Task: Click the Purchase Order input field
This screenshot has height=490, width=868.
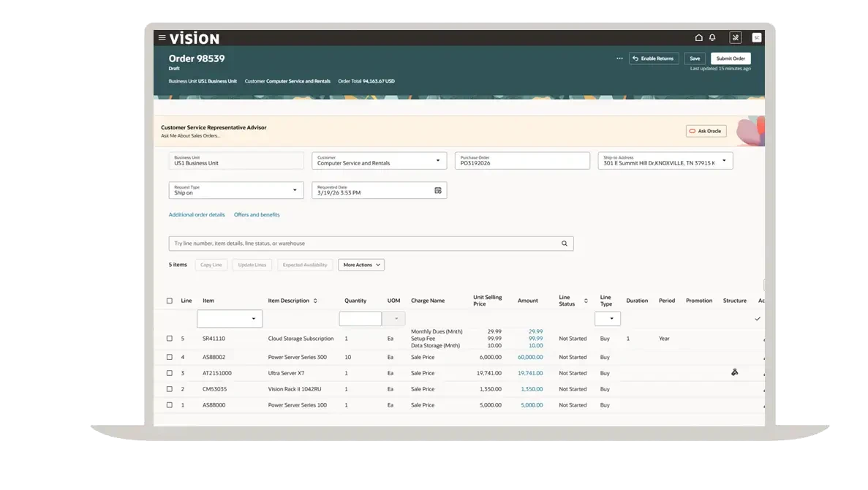Action: pos(521,161)
